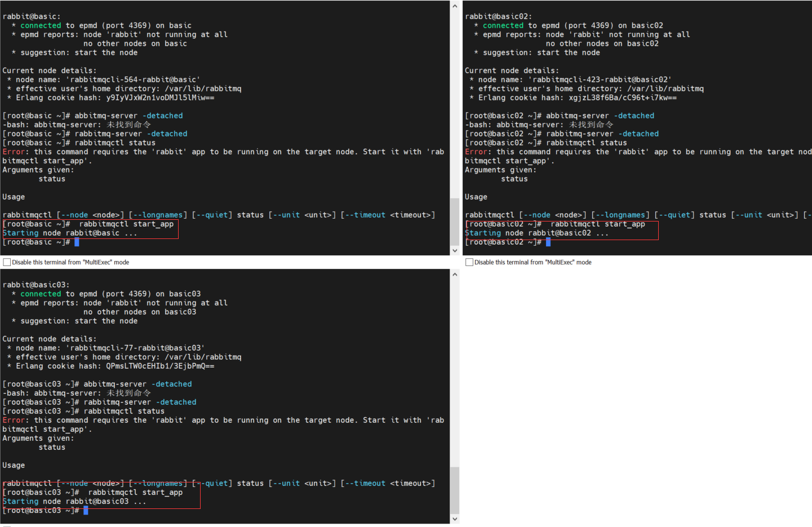Image resolution: width=812 pixels, height=527 pixels.
Task: Click '[root@basic02 ~]# rabbitmq-server -detached' line
Action: (x=562, y=134)
